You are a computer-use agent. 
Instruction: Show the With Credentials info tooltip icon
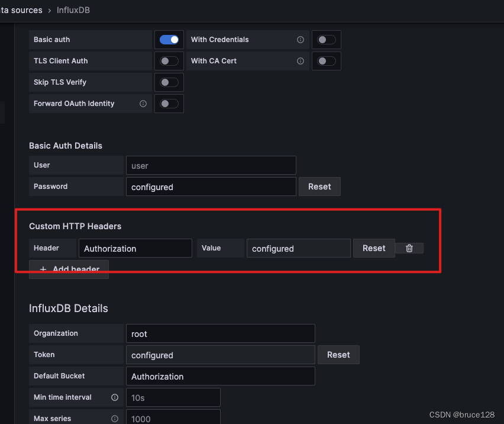click(301, 40)
